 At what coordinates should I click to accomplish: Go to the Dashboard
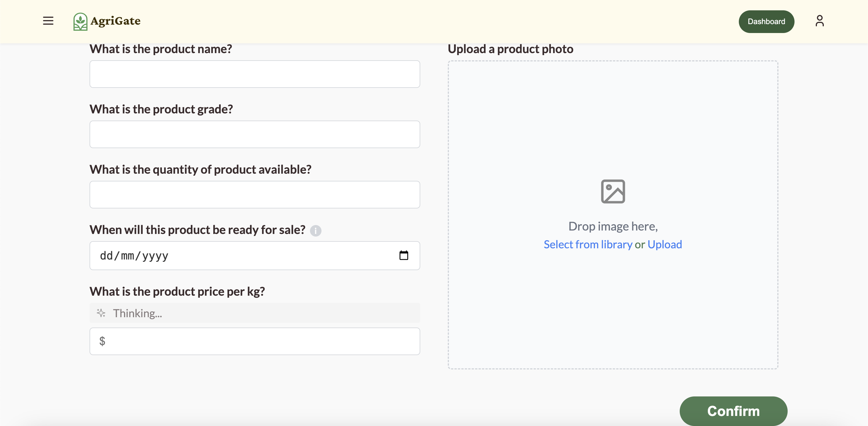click(766, 22)
